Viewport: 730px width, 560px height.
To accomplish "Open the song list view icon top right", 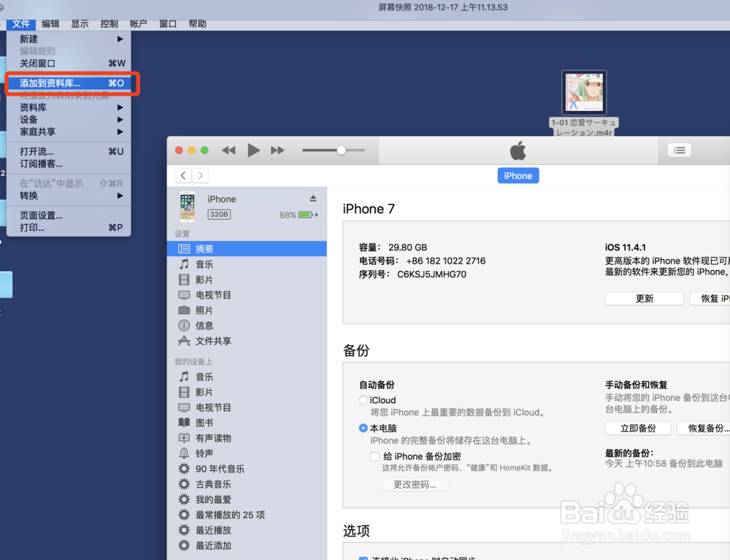I will 679,150.
